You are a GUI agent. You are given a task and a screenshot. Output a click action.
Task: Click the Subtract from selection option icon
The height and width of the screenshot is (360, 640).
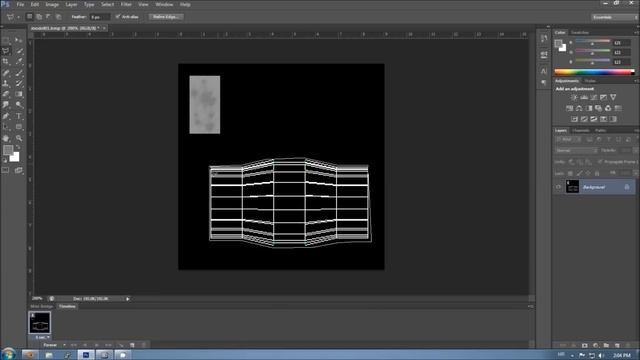pyautogui.click(x=49, y=17)
